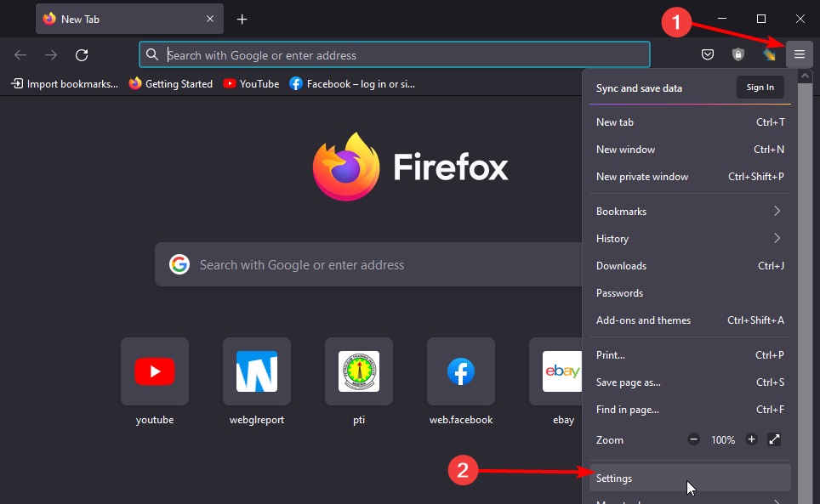This screenshot has height=504, width=820.
Task: Open the hamburger application menu button
Action: coord(799,54)
